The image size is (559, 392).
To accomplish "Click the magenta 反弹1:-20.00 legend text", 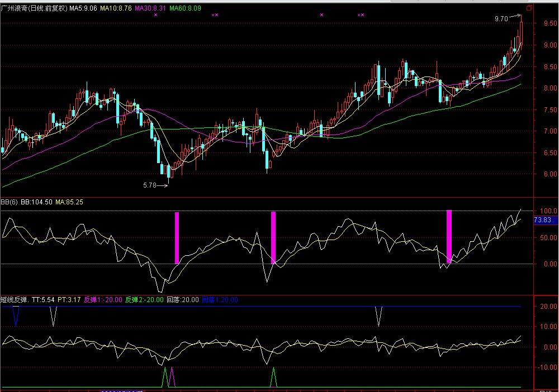I will pos(103,300).
